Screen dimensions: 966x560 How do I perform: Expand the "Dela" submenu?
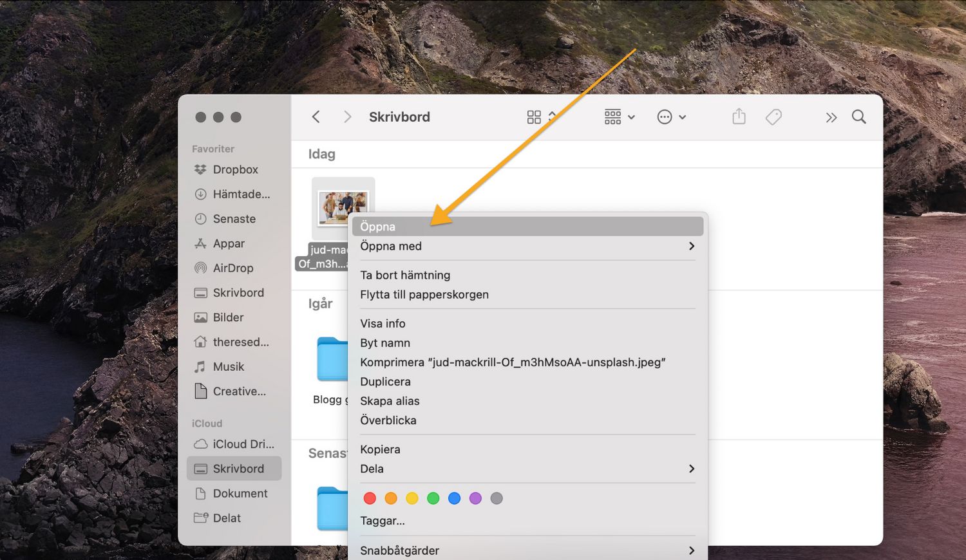click(x=527, y=469)
